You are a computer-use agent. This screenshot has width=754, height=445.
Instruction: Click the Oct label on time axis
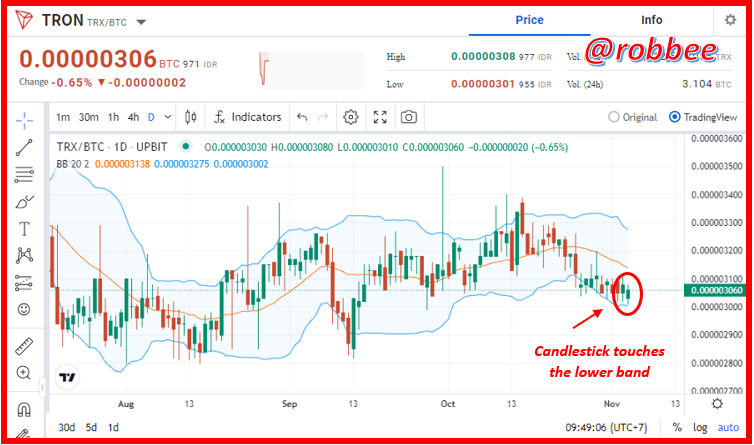coord(448,404)
